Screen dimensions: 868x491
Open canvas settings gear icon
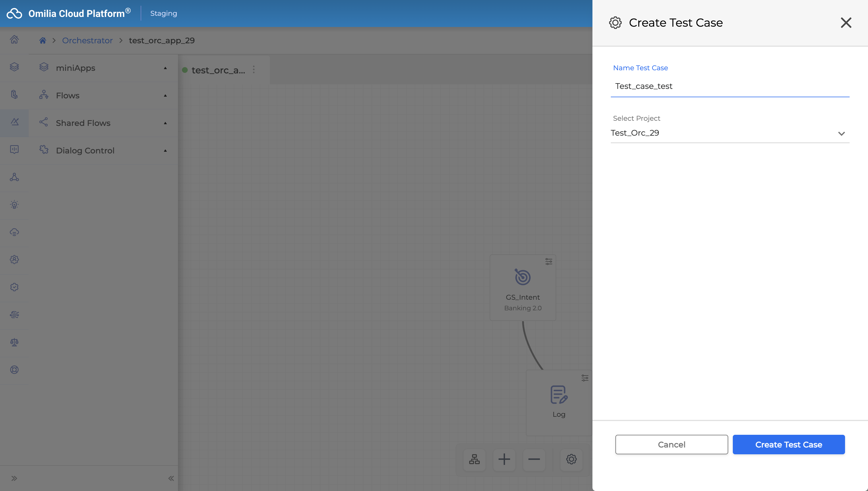(571, 459)
